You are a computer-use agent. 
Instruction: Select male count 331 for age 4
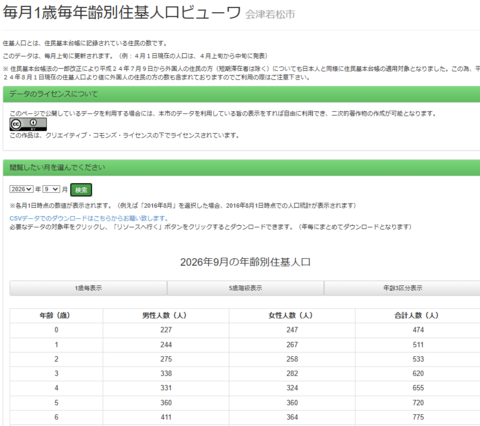[x=166, y=388]
